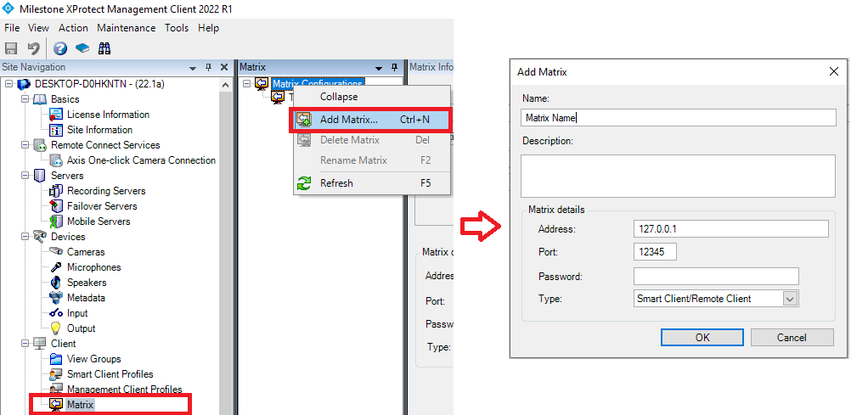The width and height of the screenshot is (868, 415).
Task: Click the Port field showing 12345
Action: pyautogui.click(x=655, y=252)
